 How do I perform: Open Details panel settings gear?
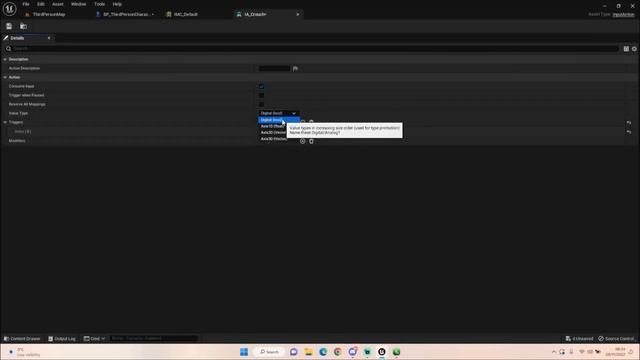[x=634, y=49]
